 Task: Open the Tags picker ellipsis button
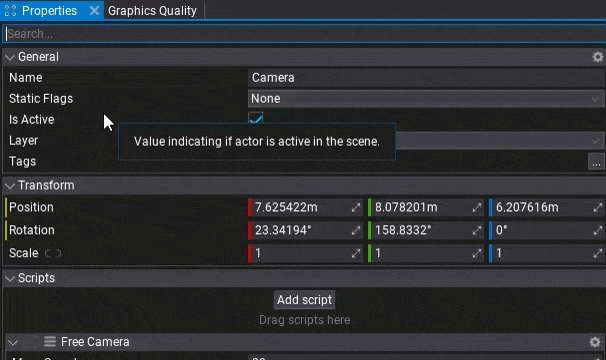coord(596,162)
